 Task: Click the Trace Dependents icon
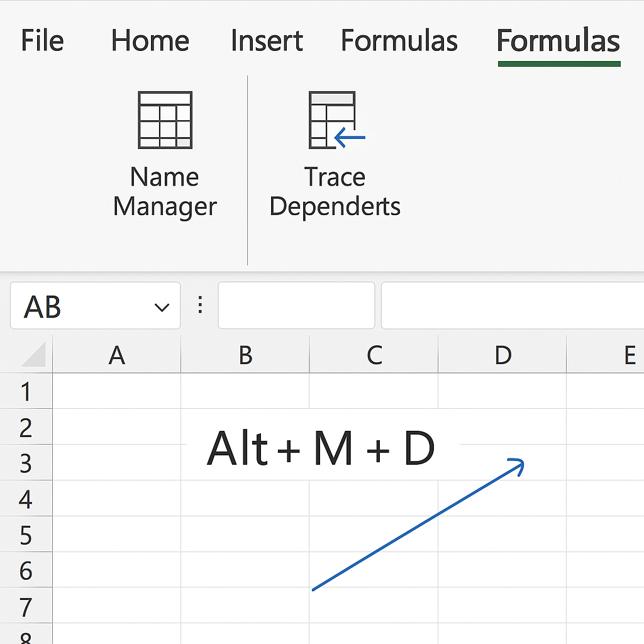[335, 121]
